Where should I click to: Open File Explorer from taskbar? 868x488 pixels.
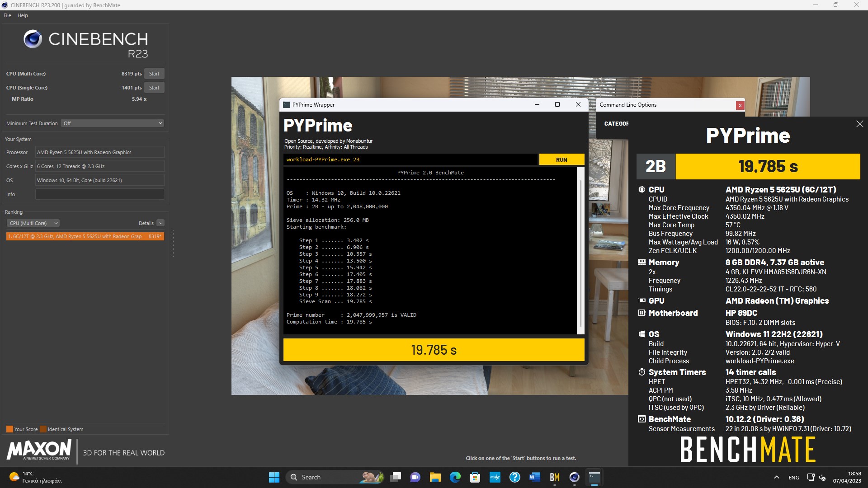pyautogui.click(x=435, y=477)
